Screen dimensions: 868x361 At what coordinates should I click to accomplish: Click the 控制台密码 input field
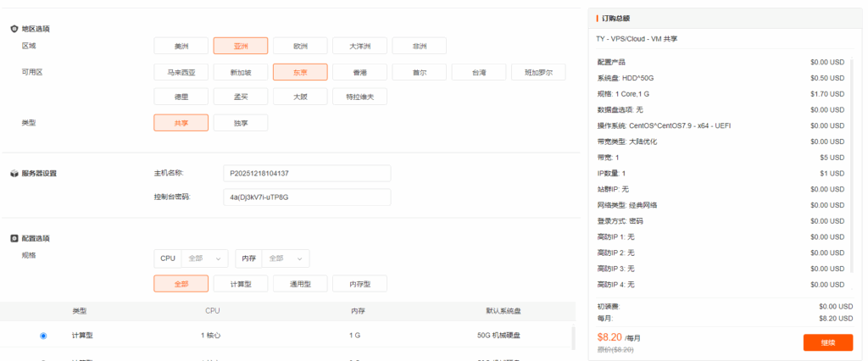click(306, 197)
